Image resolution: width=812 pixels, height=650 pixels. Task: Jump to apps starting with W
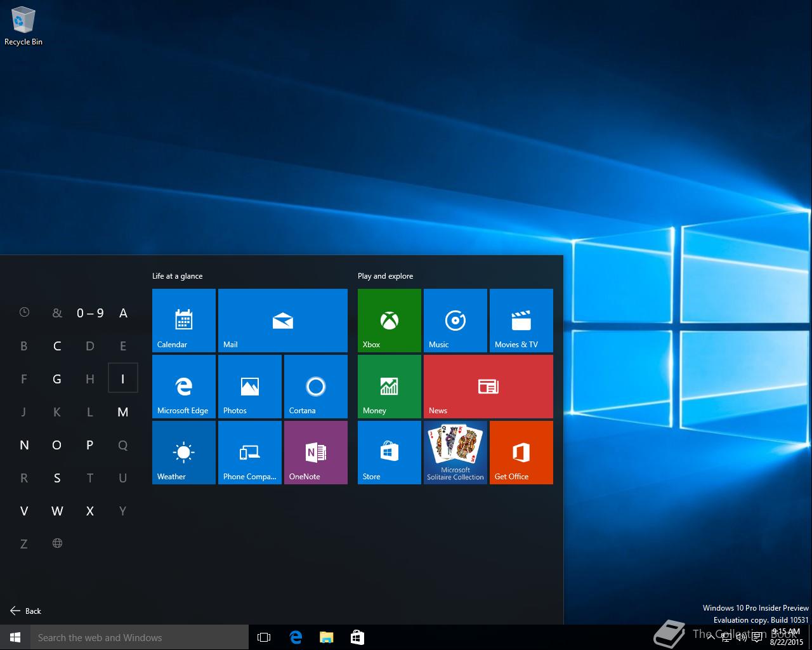[57, 510]
